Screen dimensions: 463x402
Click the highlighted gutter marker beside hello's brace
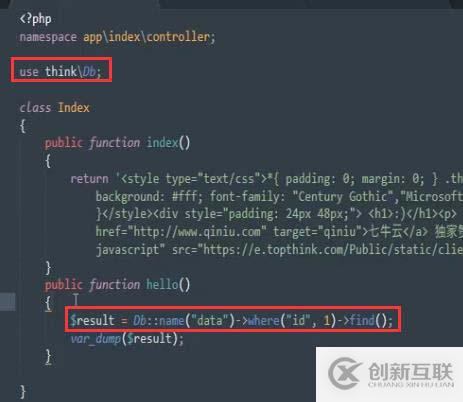[7, 302]
